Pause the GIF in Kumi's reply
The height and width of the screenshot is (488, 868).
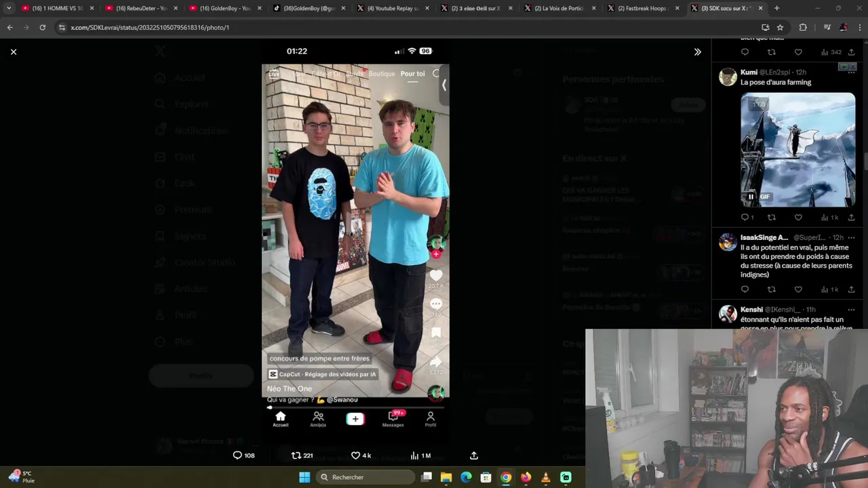[x=751, y=197]
